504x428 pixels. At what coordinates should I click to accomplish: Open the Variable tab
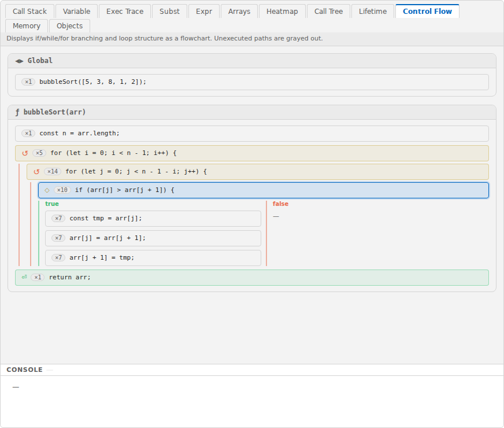point(76,11)
